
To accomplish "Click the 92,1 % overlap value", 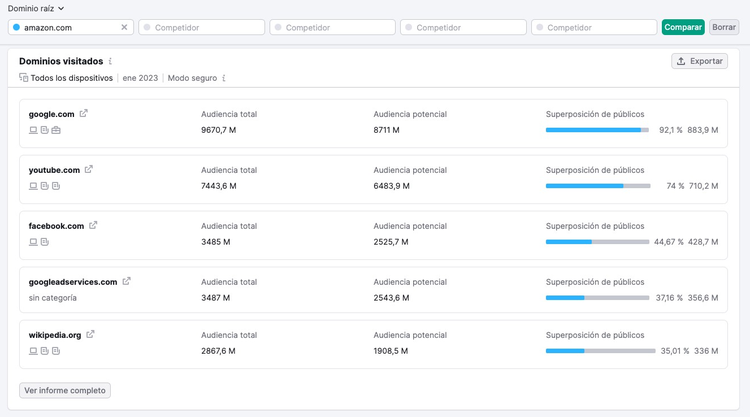I will coord(671,130).
